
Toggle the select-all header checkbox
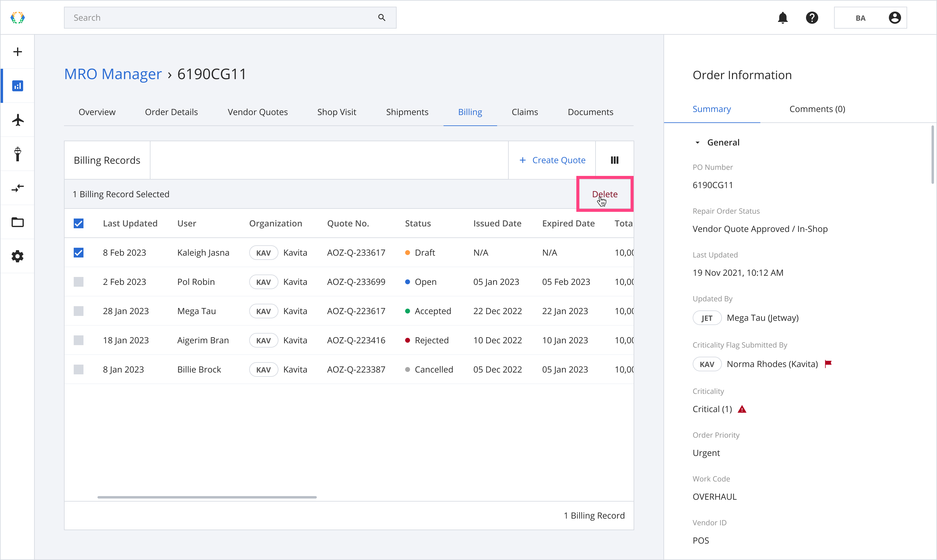[79, 223]
